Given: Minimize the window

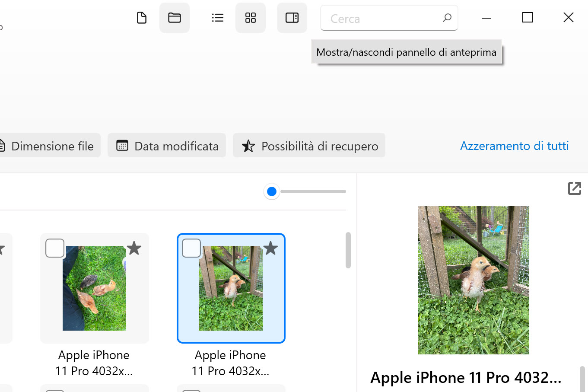Looking at the screenshot, I should [x=486, y=18].
